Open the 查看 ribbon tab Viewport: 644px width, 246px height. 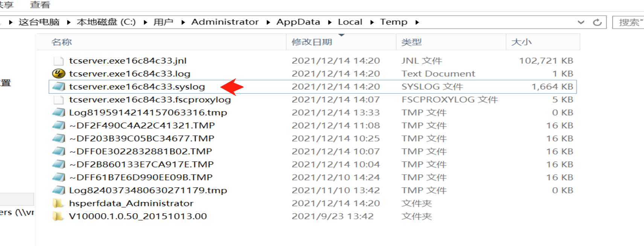tap(40, 5)
